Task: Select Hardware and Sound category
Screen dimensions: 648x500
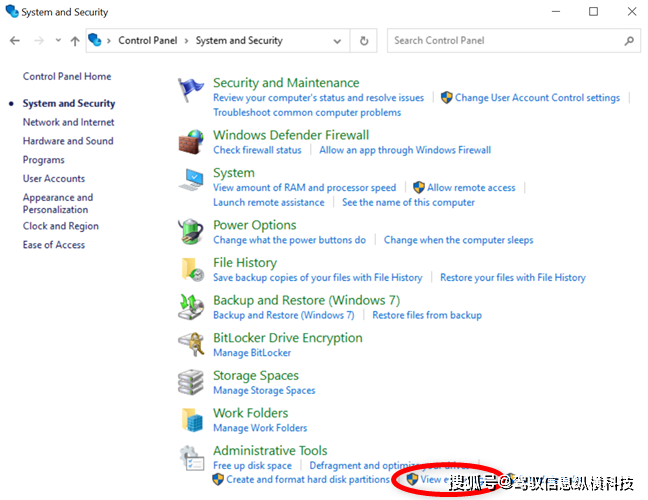Action: click(x=68, y=141)
